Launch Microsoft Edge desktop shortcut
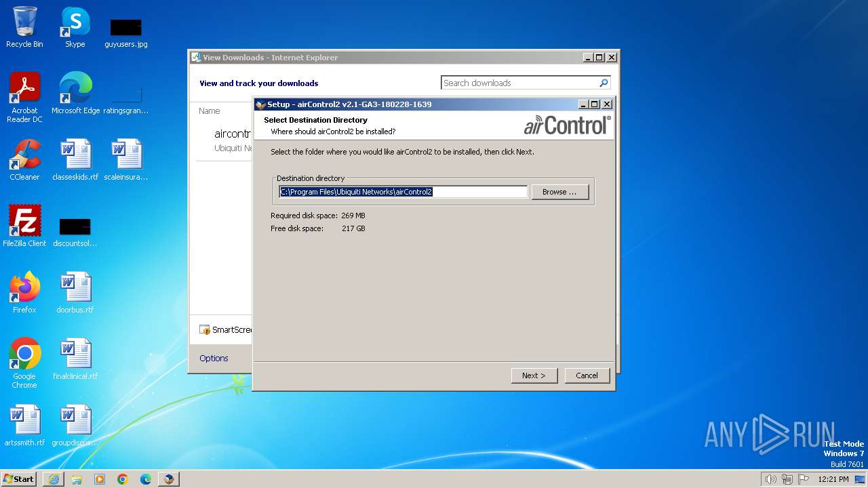This screenshot has width=868, height=488. 75,94
